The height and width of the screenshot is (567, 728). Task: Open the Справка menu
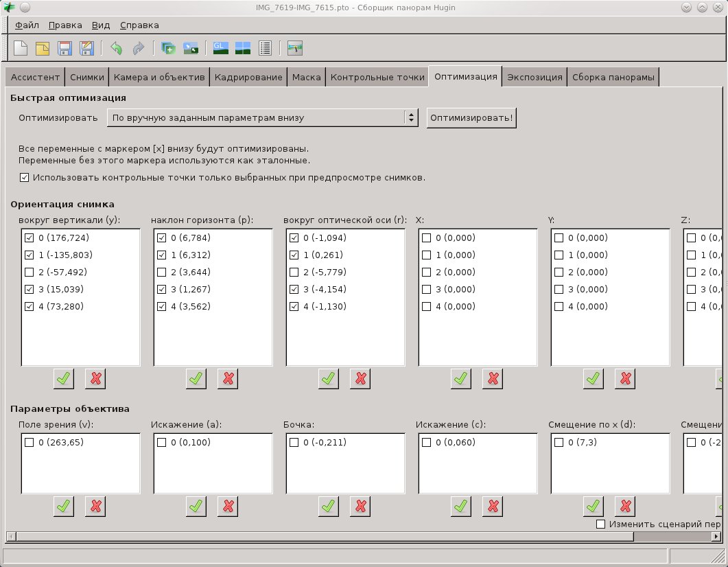139,25
